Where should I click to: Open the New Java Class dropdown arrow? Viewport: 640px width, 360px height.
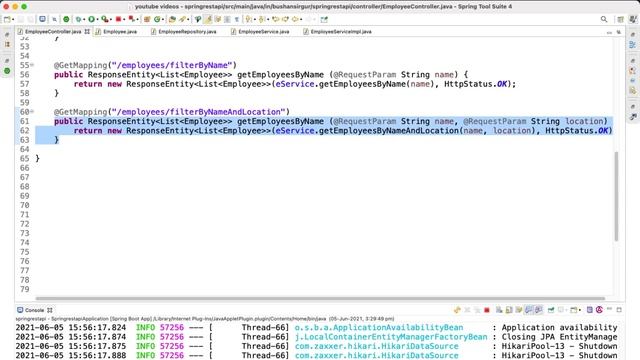[162, 19]
